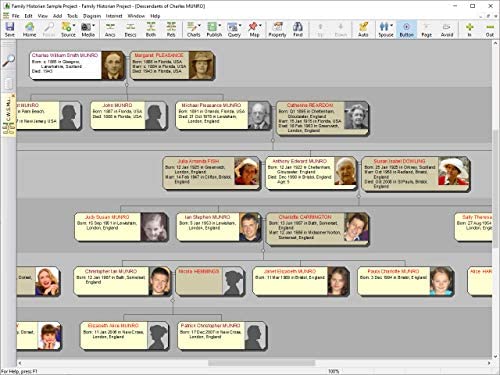Toggle the Button mode in toolbar
Viewport: 500px width, 375px height.
406,29
